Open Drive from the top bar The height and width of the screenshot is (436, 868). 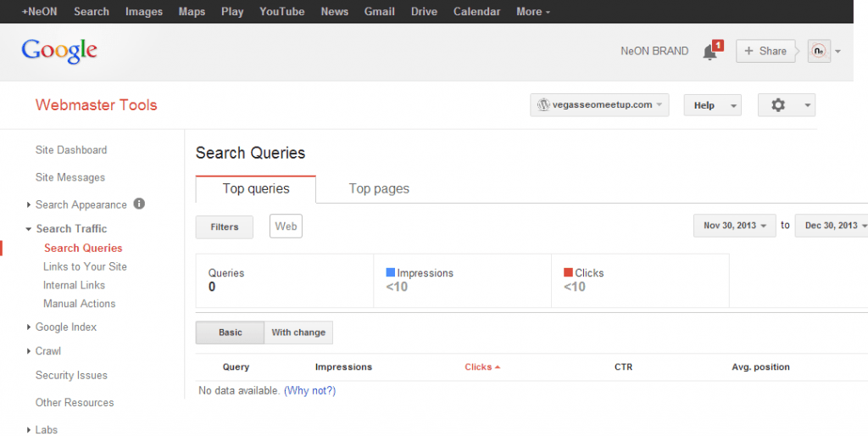424,12
